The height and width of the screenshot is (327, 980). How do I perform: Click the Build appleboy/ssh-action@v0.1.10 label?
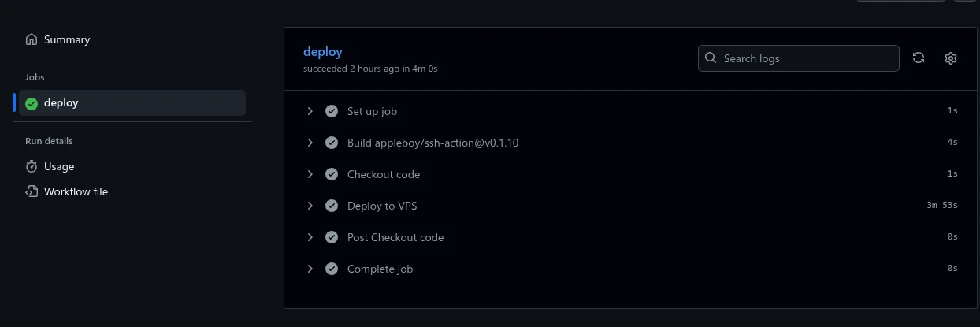(432, 143)
